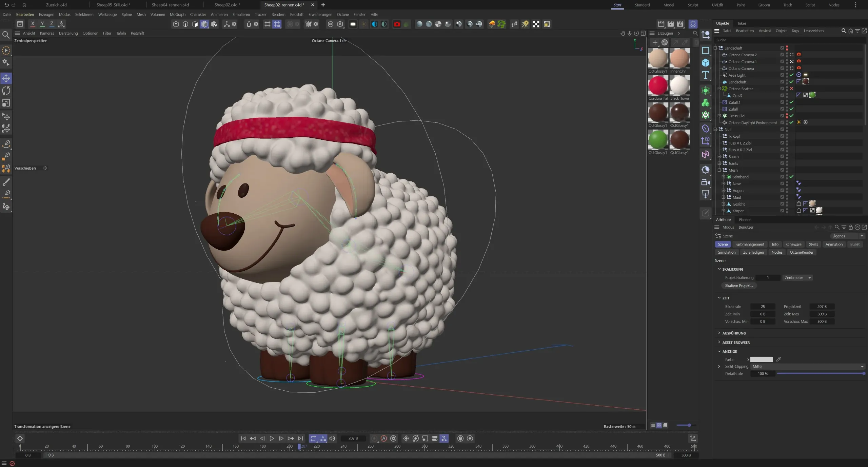
Task: Collapse the SKALIERUNG section
Action: tap(720, 269)
